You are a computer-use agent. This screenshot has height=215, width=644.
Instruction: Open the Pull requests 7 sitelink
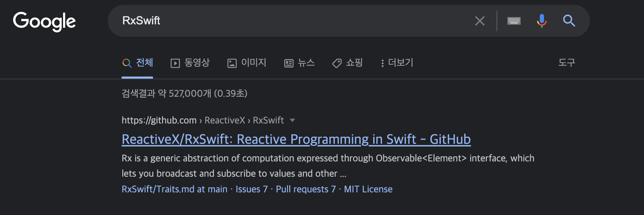306,189
